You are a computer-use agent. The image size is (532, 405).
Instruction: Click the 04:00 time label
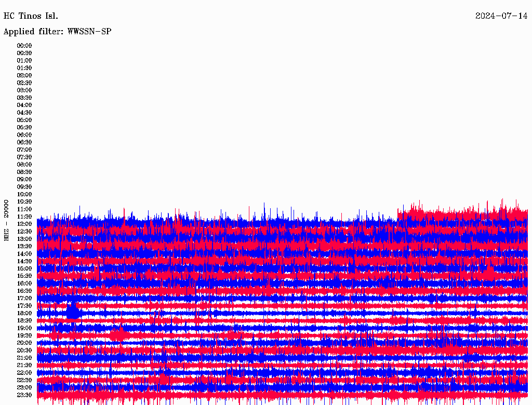tap(24, 105)
